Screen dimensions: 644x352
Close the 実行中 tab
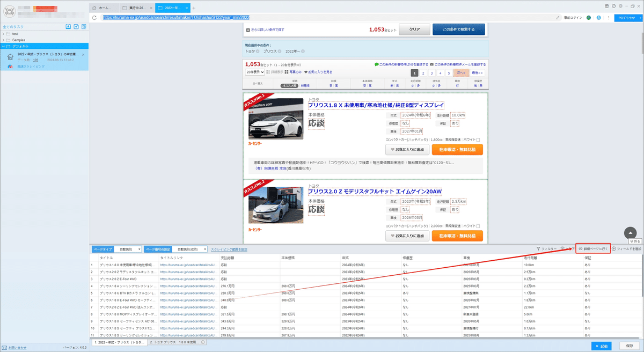152,8
